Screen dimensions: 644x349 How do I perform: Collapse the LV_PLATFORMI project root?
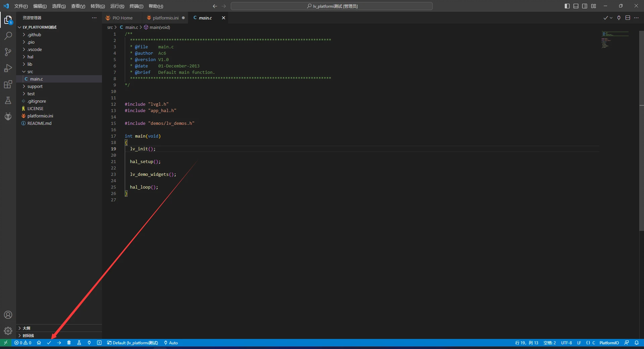click(x=59, y=27)
